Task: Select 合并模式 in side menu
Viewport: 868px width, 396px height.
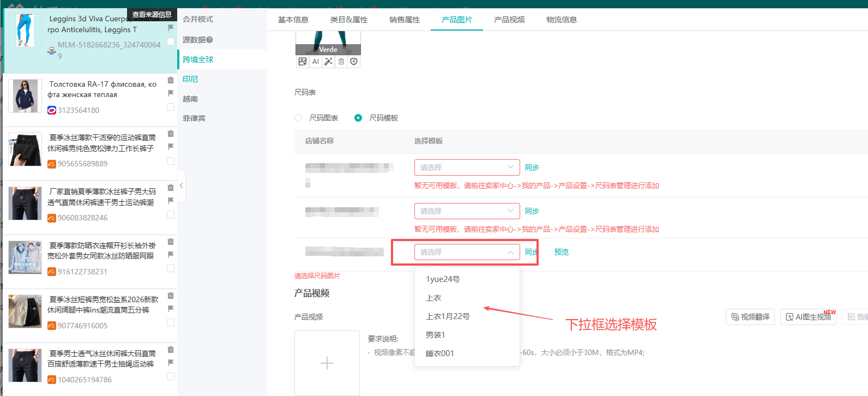Action: click(198, 19)
